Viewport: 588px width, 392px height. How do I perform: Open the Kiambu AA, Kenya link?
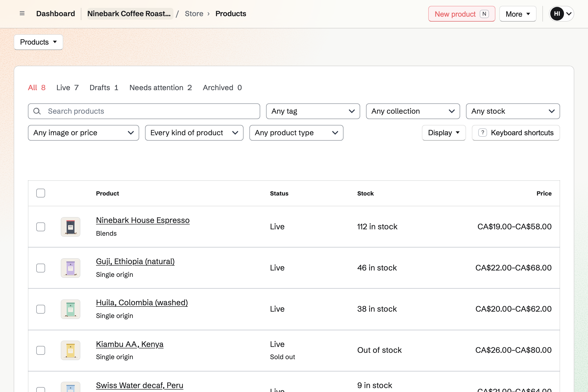click(x=130, y=344)
